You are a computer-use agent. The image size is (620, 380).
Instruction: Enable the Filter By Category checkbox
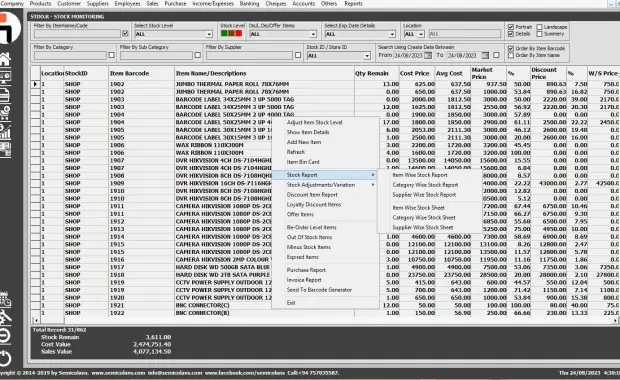pyautogui.click(x=112, y=55)
